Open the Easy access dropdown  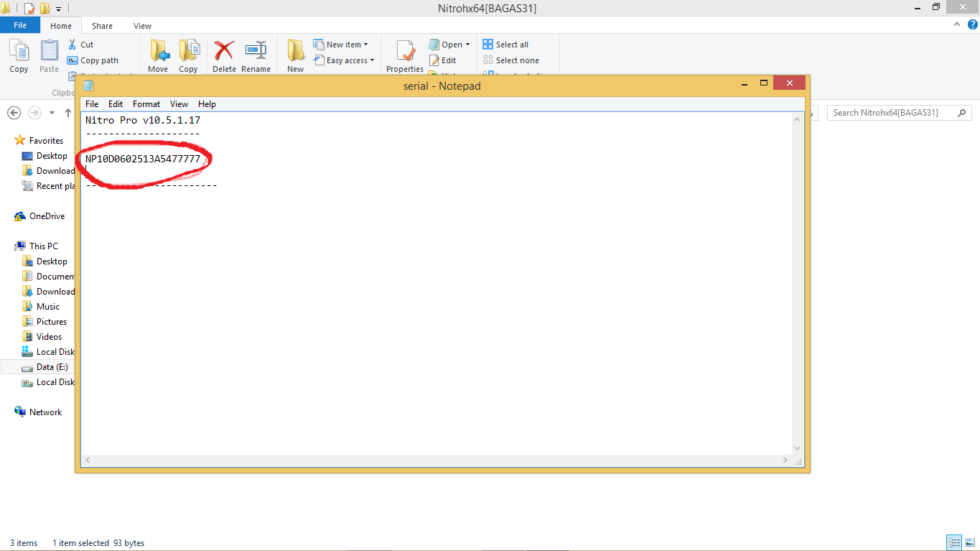click(x=344, y=60)
